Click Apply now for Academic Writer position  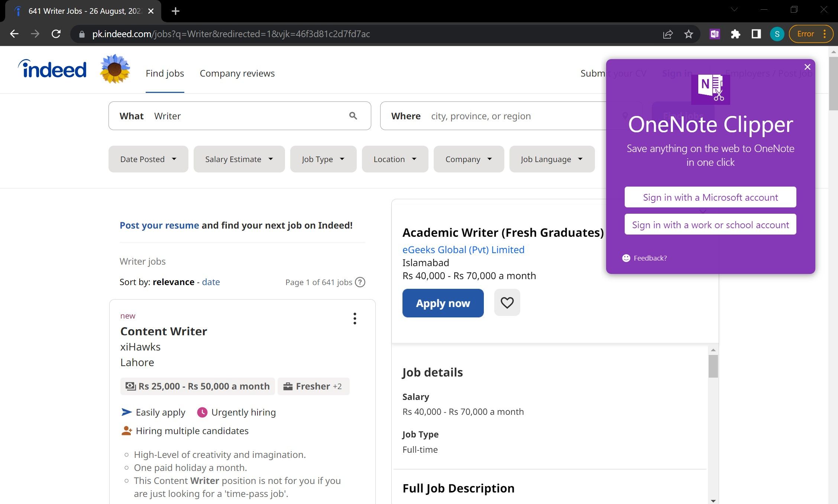pos(443,303)
